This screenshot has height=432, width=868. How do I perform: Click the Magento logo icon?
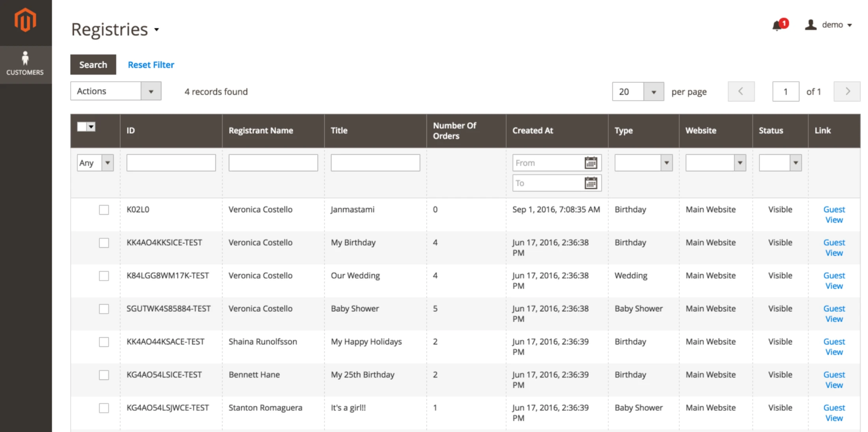(x=25, y=20)
